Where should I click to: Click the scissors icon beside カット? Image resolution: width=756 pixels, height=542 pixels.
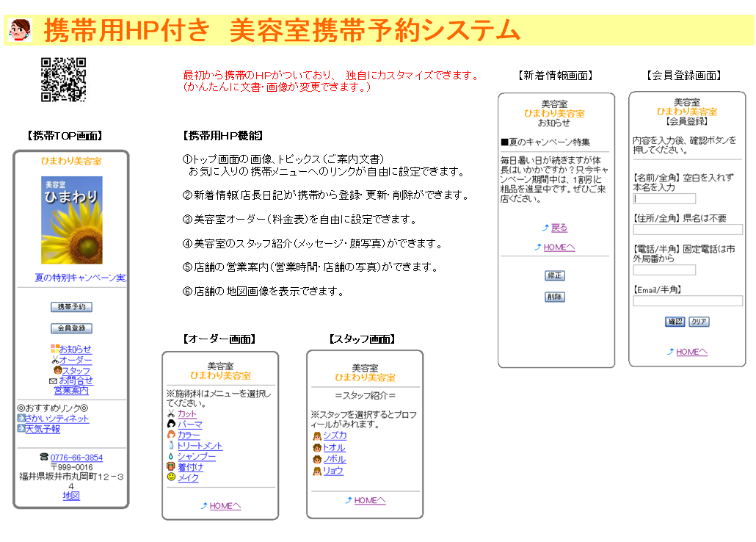(x=171, y=414)
